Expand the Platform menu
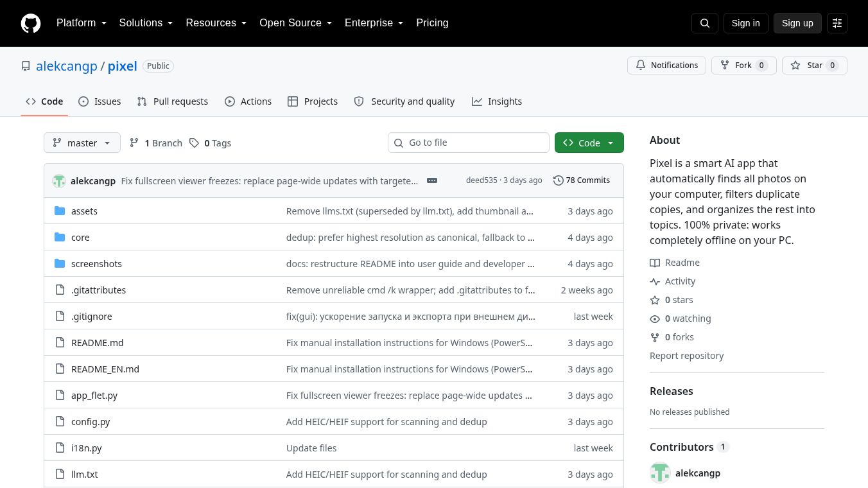Viewport: 868px width, 488px height. [82, 23]
